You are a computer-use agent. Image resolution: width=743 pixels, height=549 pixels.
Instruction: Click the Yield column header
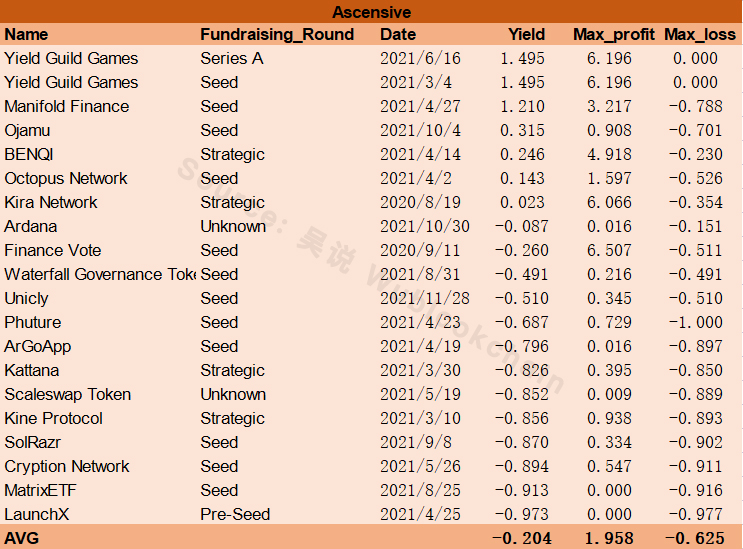tap(526, 34)
